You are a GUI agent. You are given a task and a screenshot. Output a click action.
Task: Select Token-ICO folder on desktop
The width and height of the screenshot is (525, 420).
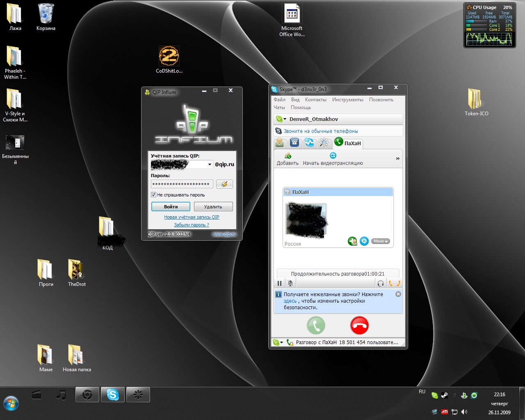point(476,103)
